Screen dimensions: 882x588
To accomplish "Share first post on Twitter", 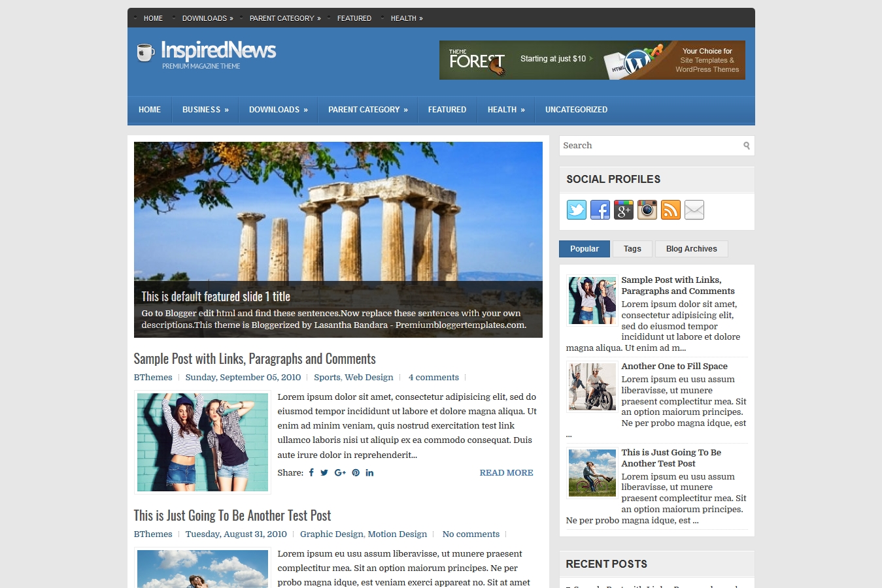I will click(324, 472).
